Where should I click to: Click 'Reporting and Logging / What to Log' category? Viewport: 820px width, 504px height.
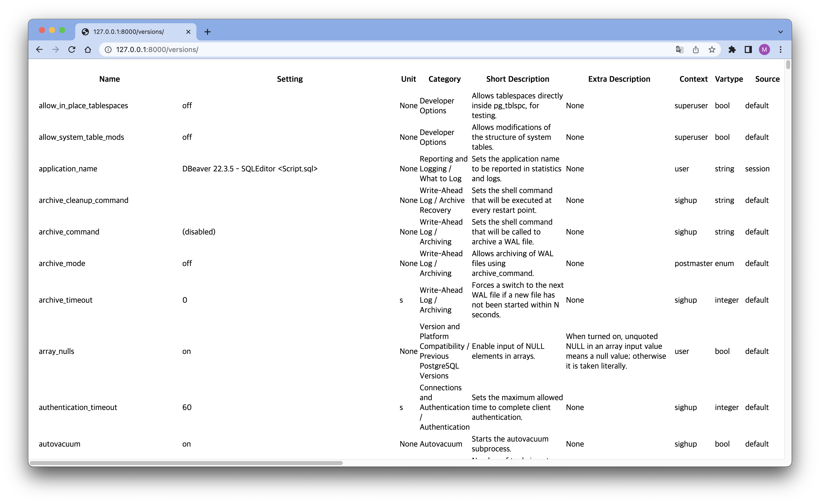[x=444, y=169]
